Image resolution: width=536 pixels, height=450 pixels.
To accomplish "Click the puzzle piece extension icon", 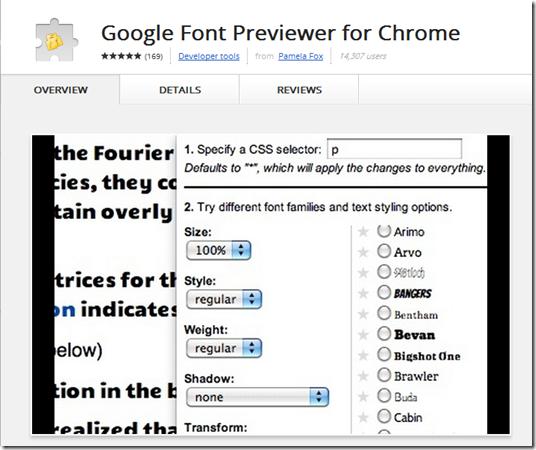I will click(x=57, y=40).
